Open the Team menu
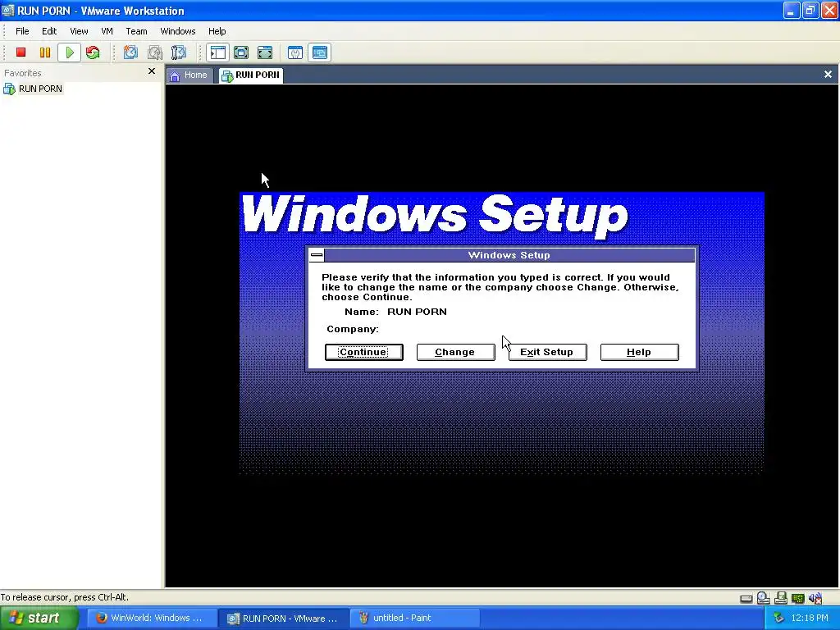The image size is (840, 630). (136, 31)
